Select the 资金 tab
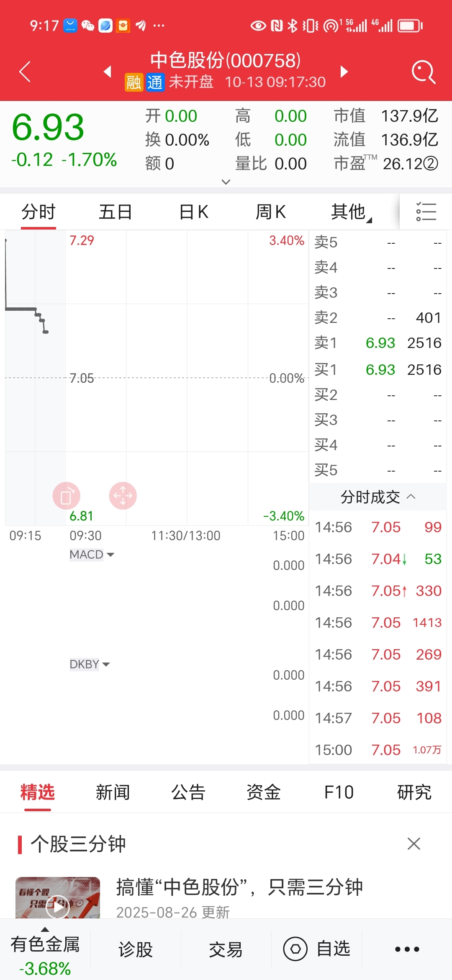 coord(263,792)
